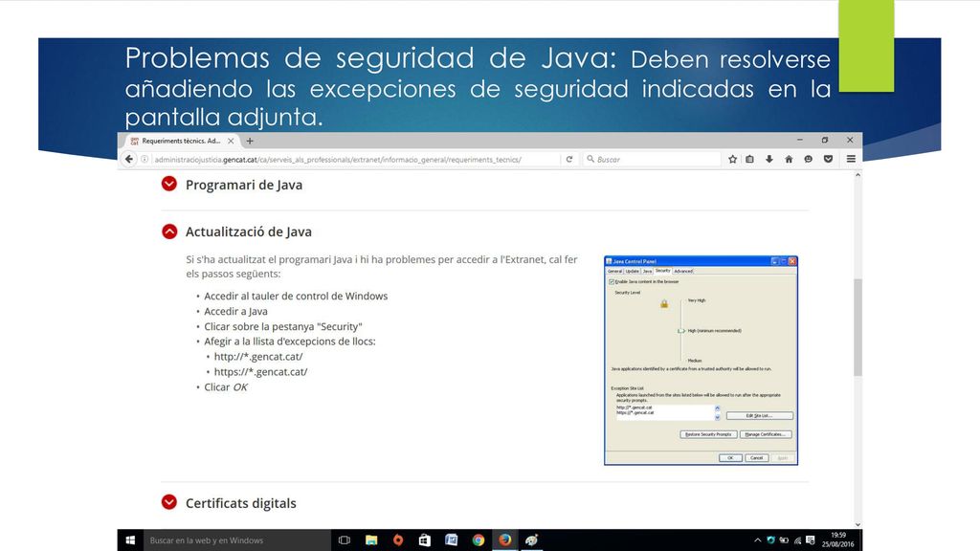Open the Word taskbar icon
Image resolution: width=980 pixels, height=551 pixels.
coord(452,540)
